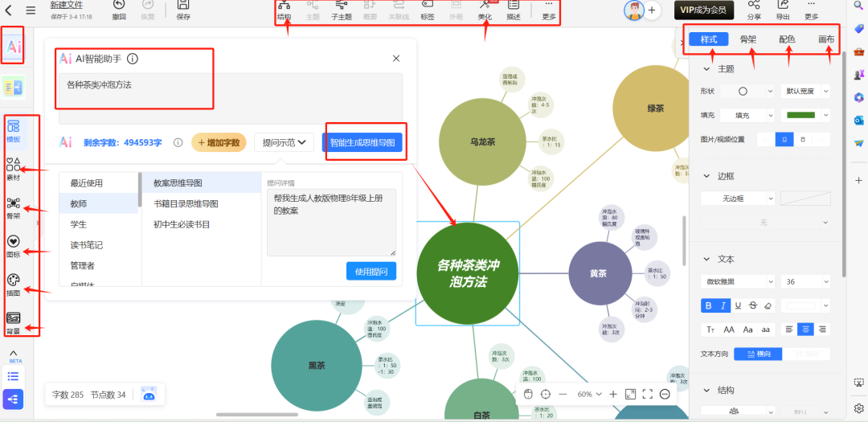Switch to the 画布 tab
The height and width of the screenshot is (422, 868).
click(826, 39)
